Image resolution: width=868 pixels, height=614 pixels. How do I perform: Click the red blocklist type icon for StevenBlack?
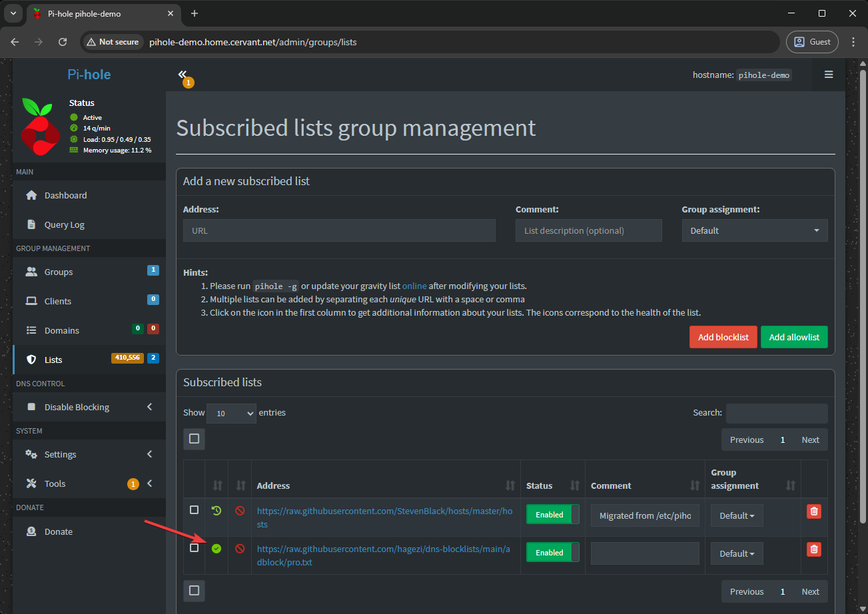240,511
